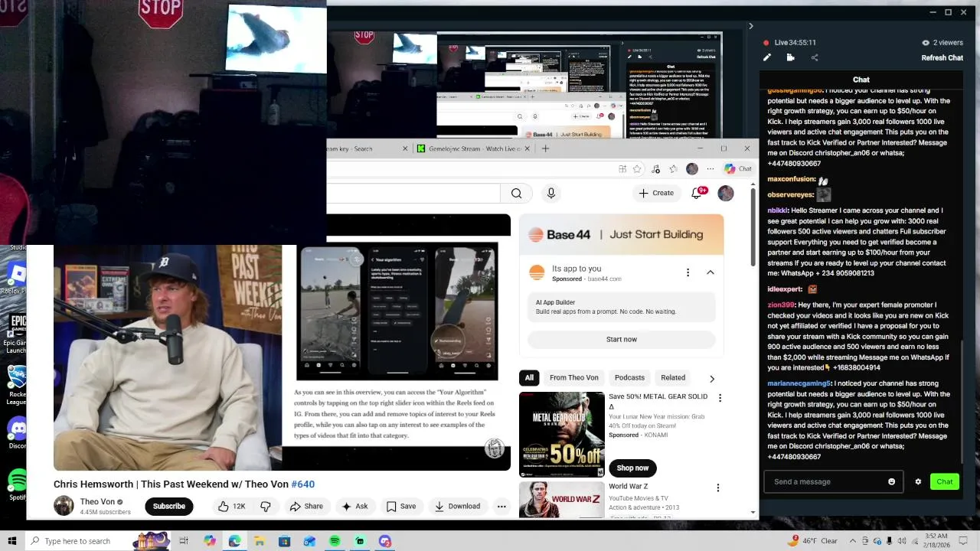Open the emoji picker in chat input
The height and width of the screenshot is (551, 980).
(891, 481)
